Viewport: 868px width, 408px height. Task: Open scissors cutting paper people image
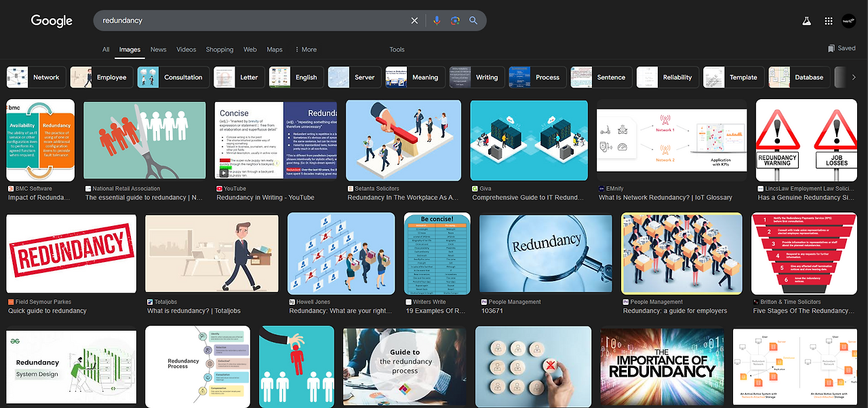pyautogui.click(x=144, y=141)
